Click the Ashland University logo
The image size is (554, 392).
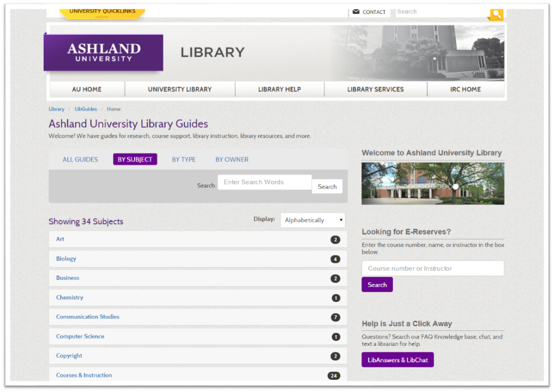(x=104, y=52)
